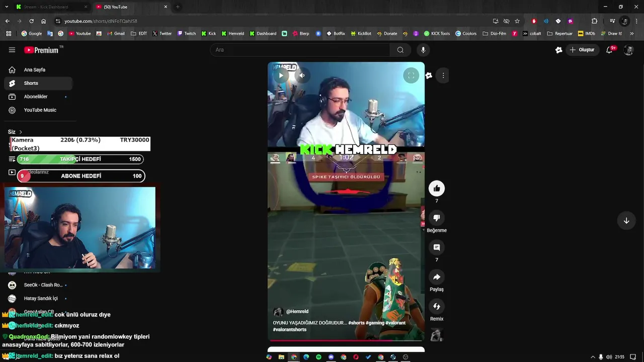Like the Short with thumbs up
The image size is (644, 362).
pyautogui.click(x=437, y=189)
